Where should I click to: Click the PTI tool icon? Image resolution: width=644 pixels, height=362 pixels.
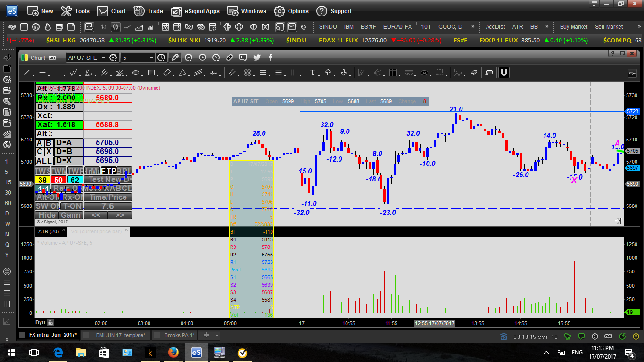439,73
